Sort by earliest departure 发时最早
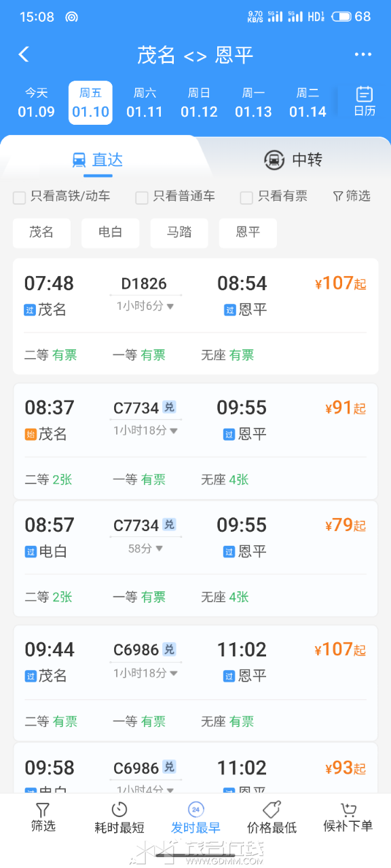 coord(195,818)
